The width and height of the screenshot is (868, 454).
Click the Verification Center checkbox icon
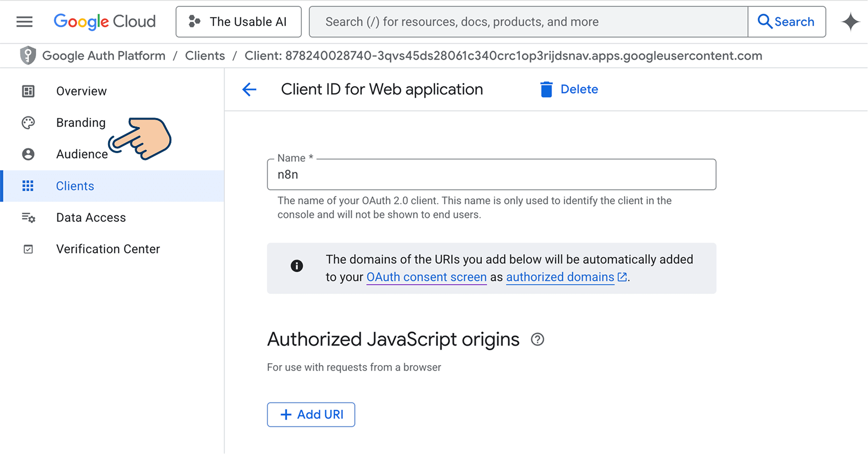pyautogui.click(x=28, y=249)
